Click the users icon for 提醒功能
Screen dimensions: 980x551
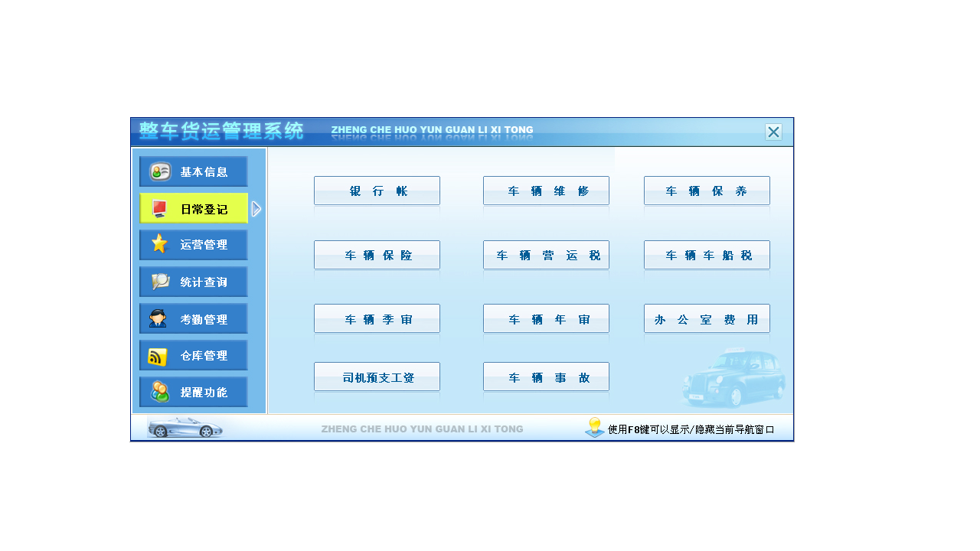point(159,392)
